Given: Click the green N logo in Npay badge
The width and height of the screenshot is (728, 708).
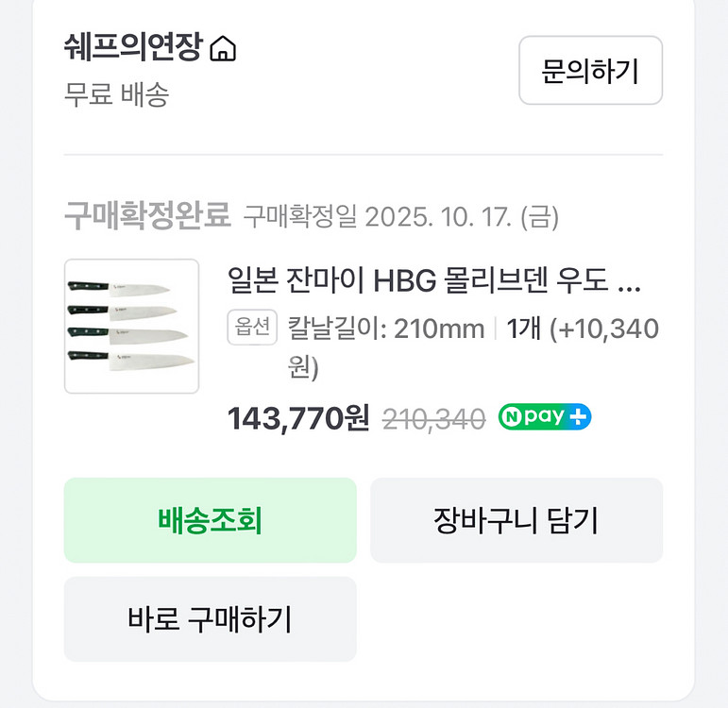Looking at the screenshot, I should tap(511, 417).
